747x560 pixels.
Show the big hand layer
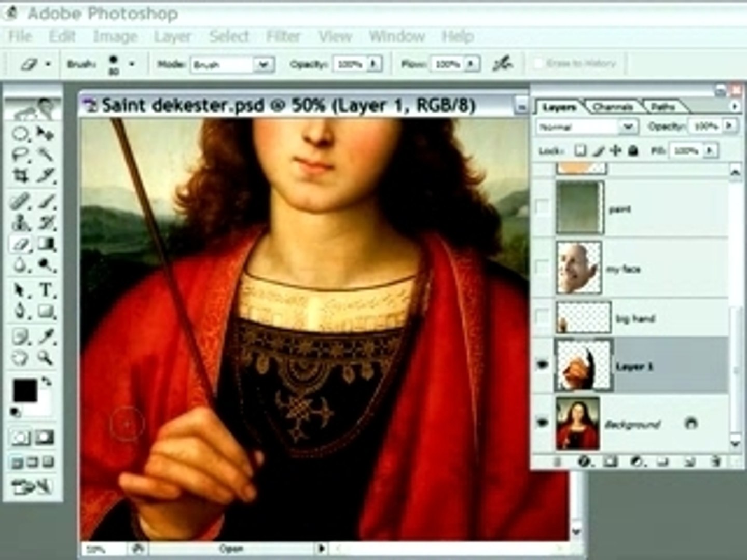542,317
